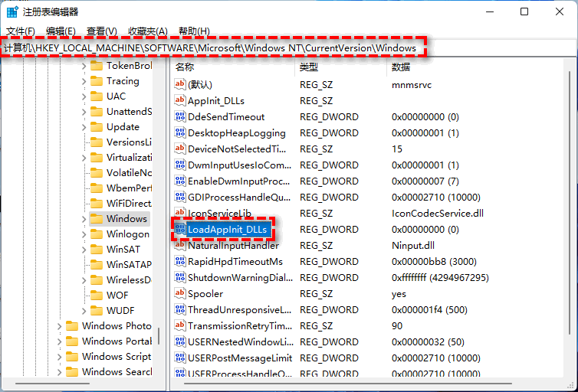Open the 文件(F) menu
This screenshot has width=578, height=392.
[20, 31]
